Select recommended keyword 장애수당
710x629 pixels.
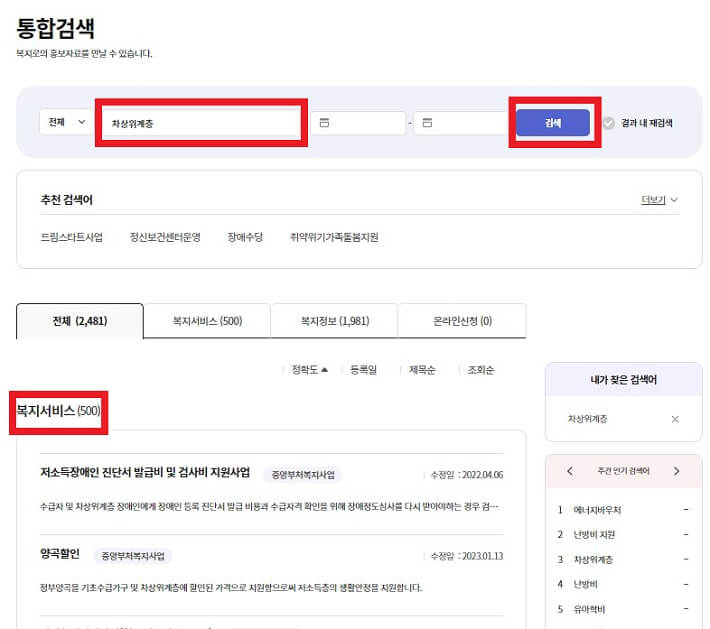245,237
